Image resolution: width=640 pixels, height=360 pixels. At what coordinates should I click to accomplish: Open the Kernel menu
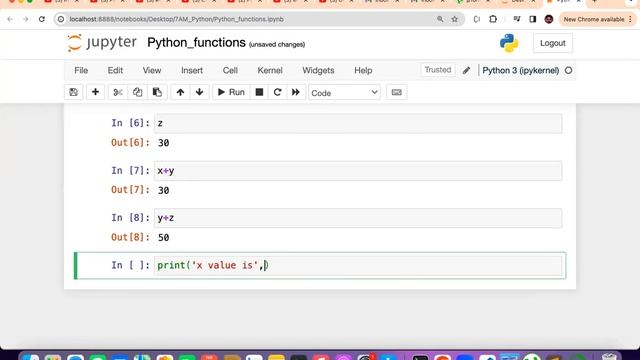(270, 70)
